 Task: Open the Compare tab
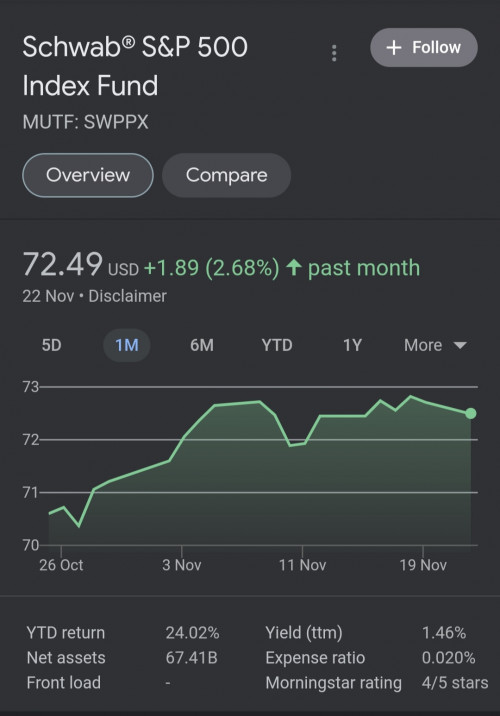[x=226, y=175]
